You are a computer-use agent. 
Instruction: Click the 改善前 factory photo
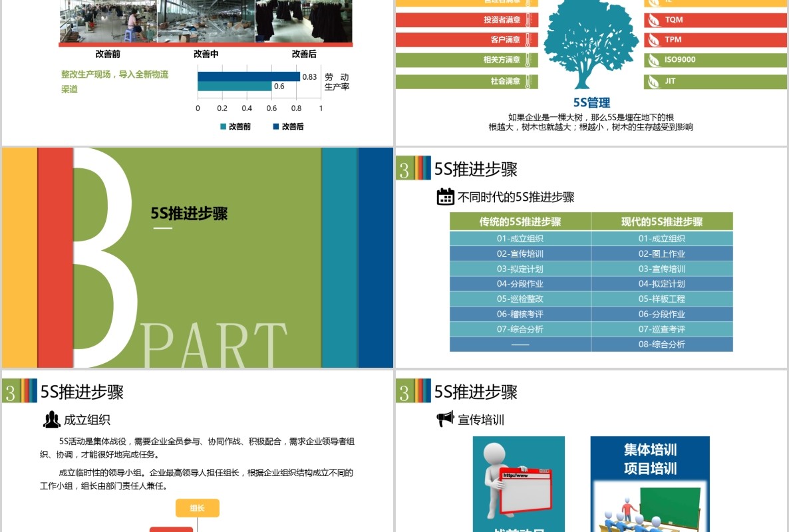[108, 21]
